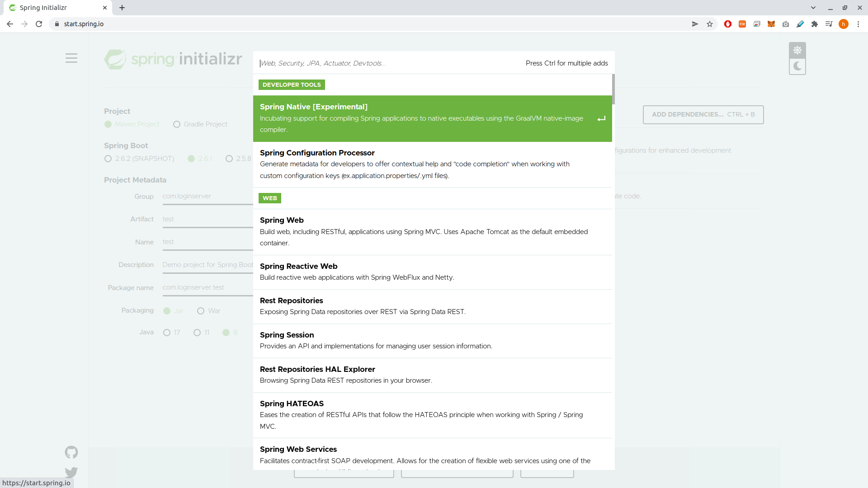Click the Add Dependencies button
Image resolution: width=868 pixels, height=488 pixels.
(x=703, y=115)
